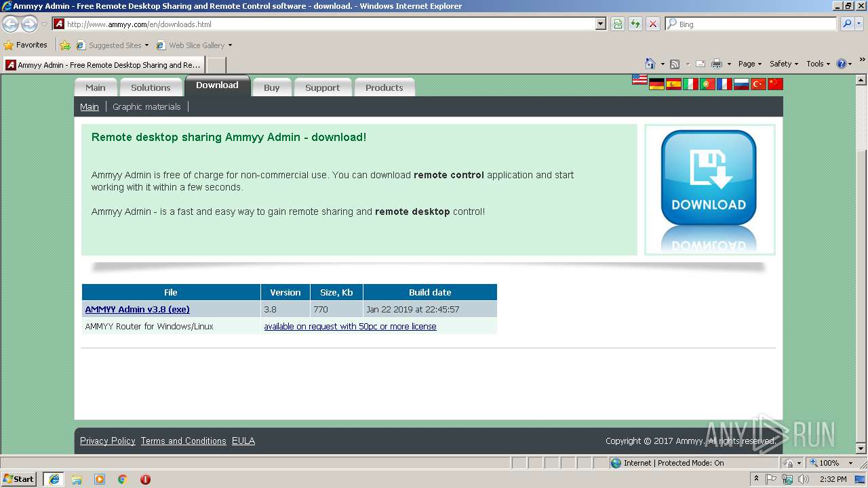Image resolution: width=868 pixels, height=488 pixels.
Task: Open the Tools menu dropdown
Action: [x=818, y=64]
